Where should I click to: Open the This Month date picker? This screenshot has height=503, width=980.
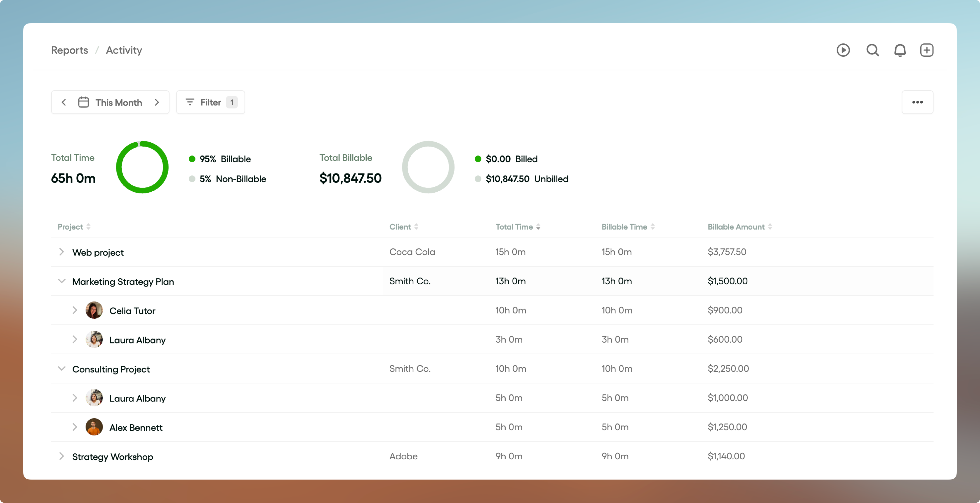tap(118, 102)
